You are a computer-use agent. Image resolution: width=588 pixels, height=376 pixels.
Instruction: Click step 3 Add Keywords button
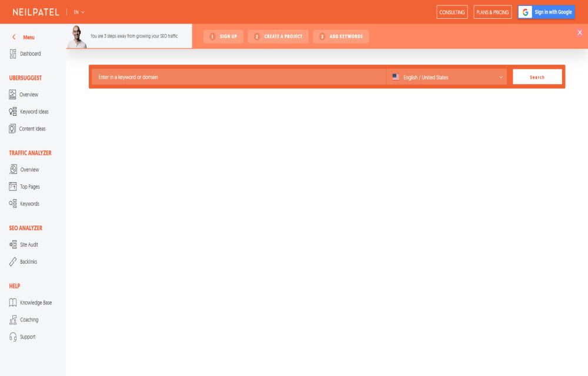coord(341,36)
